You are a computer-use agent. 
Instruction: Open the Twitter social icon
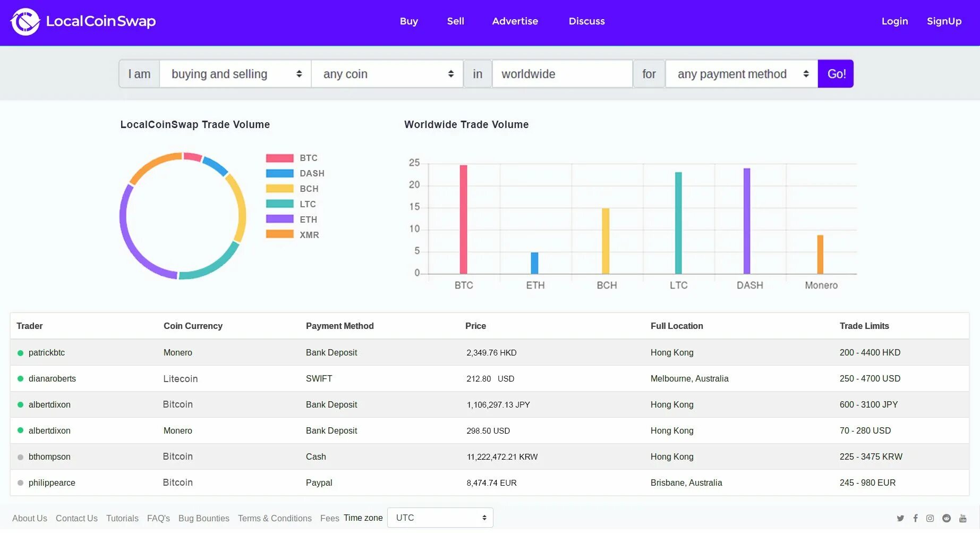(x=900, y=518)
